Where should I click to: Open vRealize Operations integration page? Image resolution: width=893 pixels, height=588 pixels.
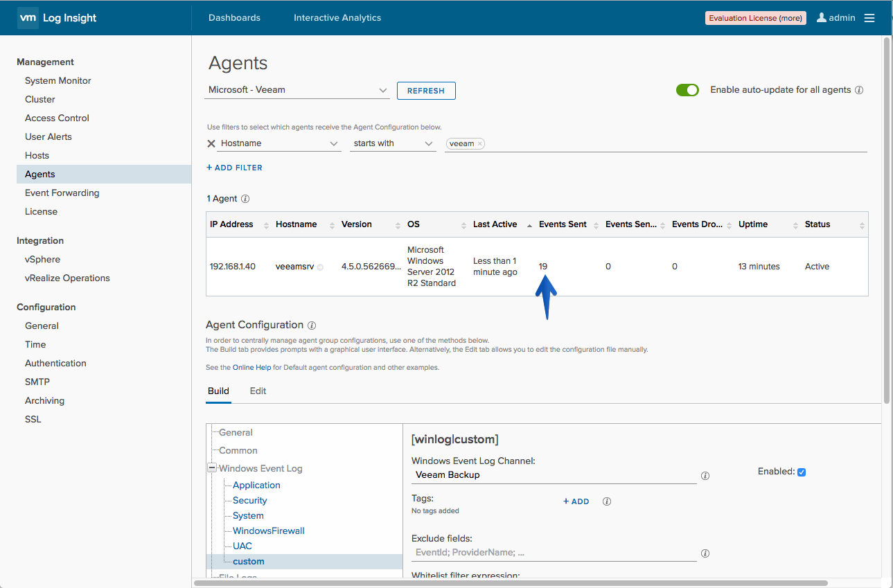[67, 278]
